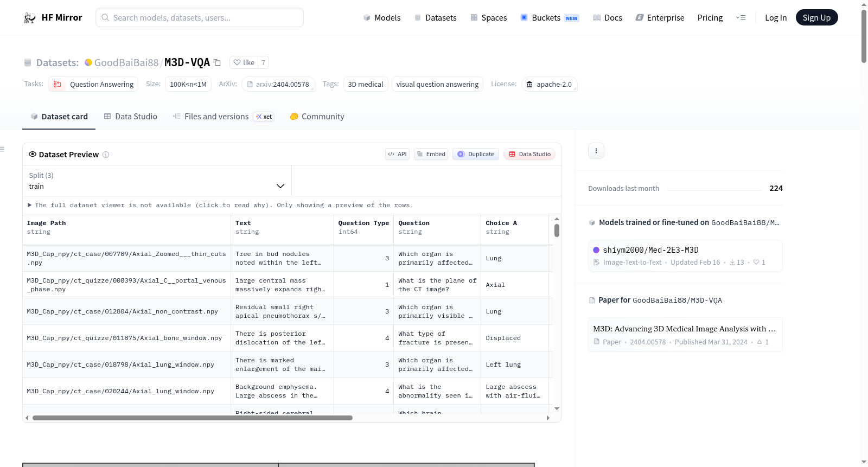Click the Embed button
This screenshot has height=467, width=868.
click(x=431, y=154)
